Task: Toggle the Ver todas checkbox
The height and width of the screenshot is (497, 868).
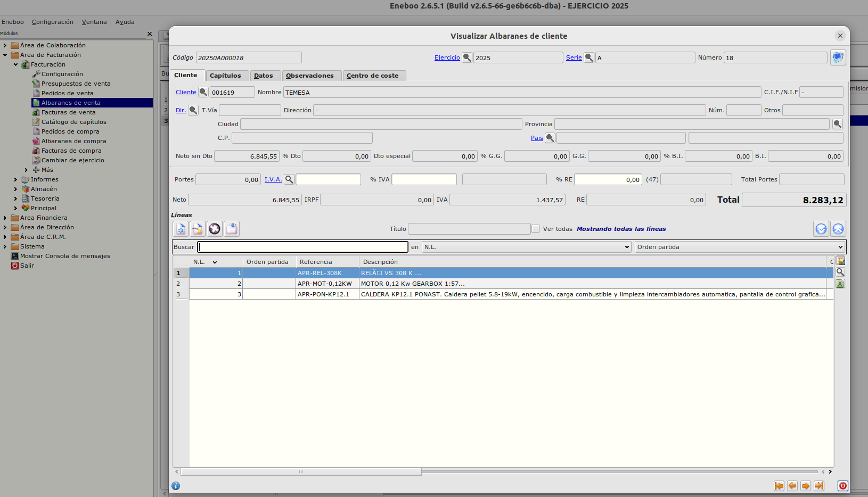Action: [536, 229]
